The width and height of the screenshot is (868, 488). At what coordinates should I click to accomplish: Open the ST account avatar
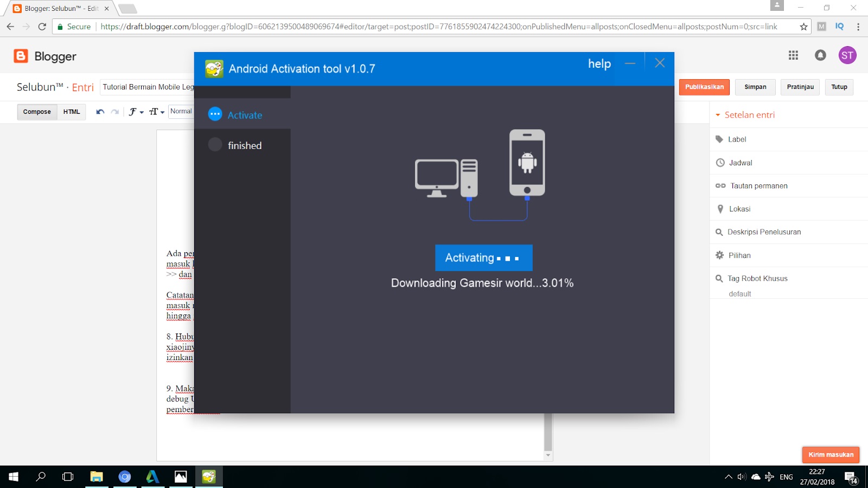click(x=847, y=55)
